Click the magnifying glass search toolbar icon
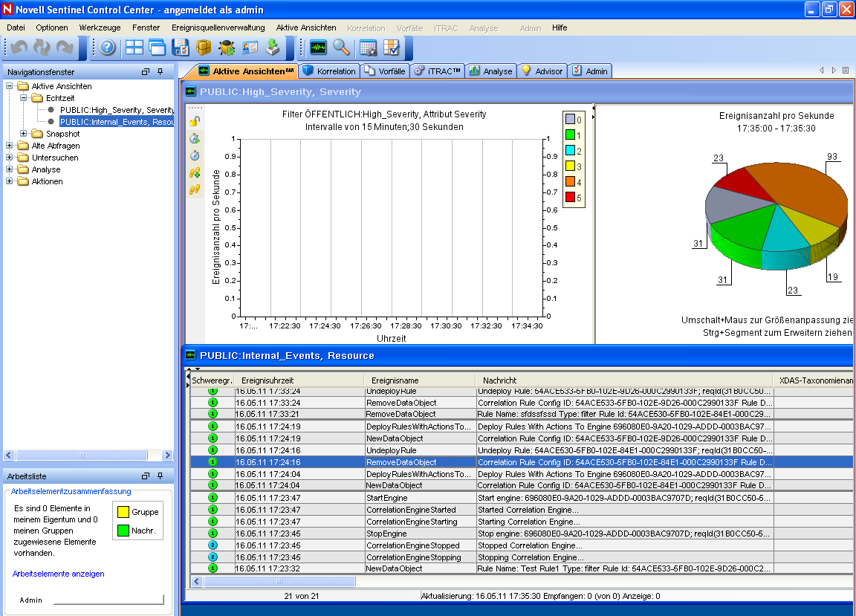 [341, 48]
